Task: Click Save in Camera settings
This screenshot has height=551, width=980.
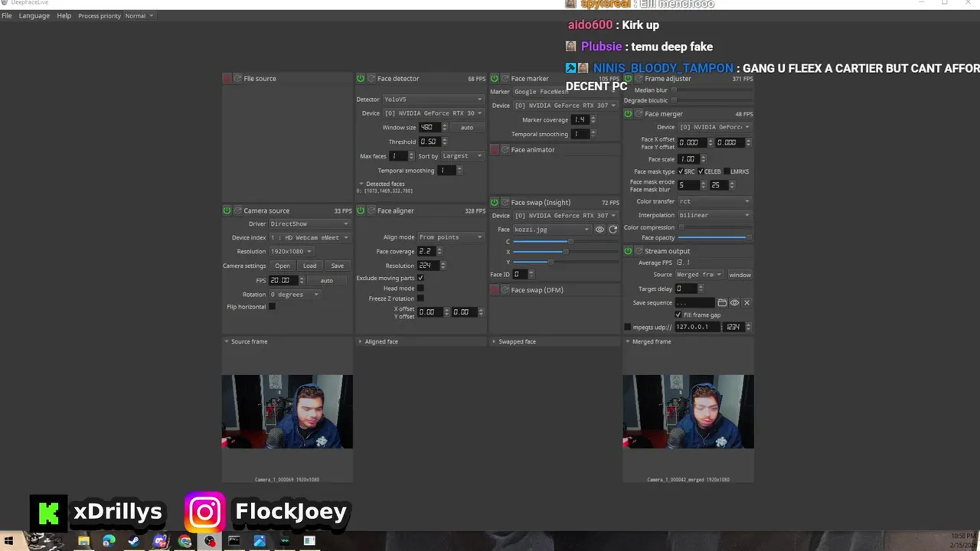Action: 337,266
